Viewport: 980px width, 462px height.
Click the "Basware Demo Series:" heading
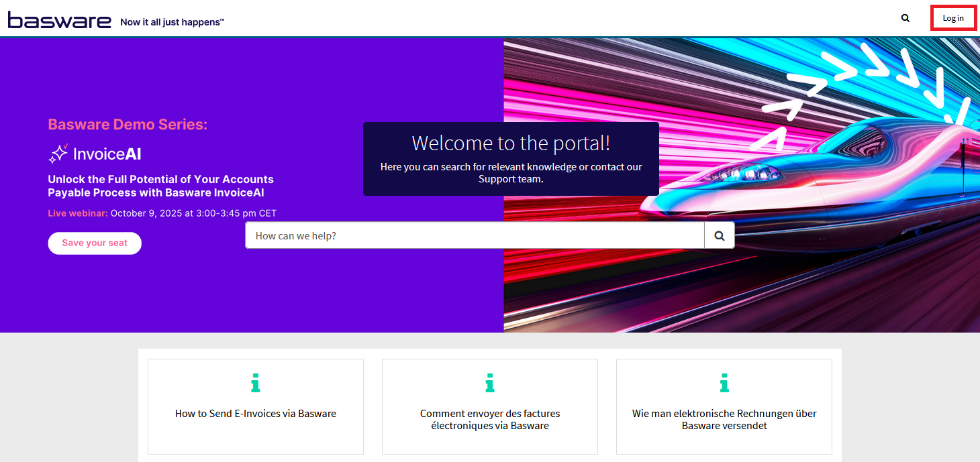click(128, 124)
